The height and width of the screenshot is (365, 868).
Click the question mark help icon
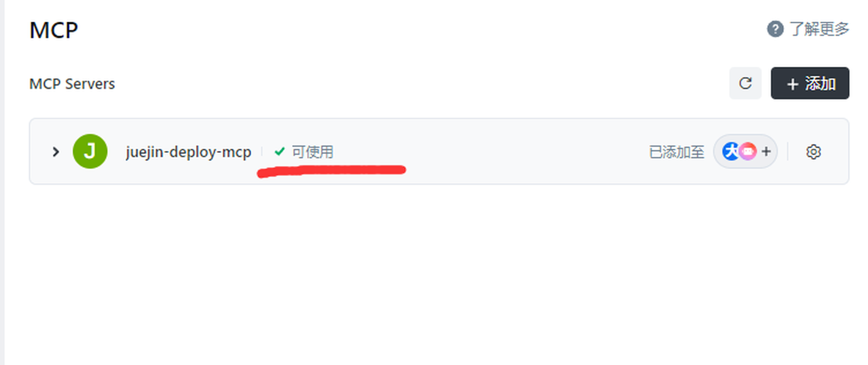coord(775,29)
